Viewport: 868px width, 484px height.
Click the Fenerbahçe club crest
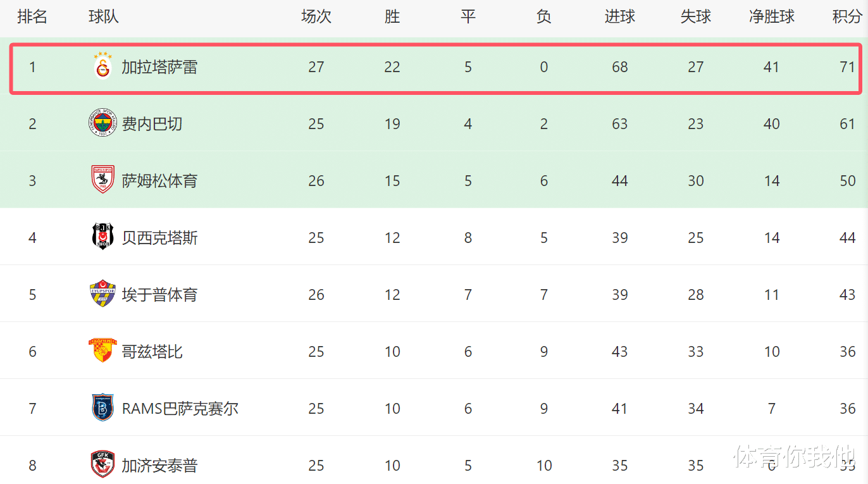tap(102, 123)
